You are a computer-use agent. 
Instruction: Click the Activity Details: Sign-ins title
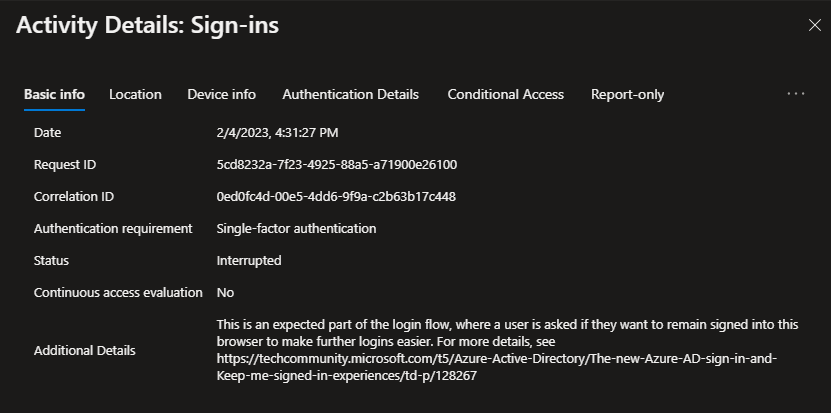coord(147,26)
